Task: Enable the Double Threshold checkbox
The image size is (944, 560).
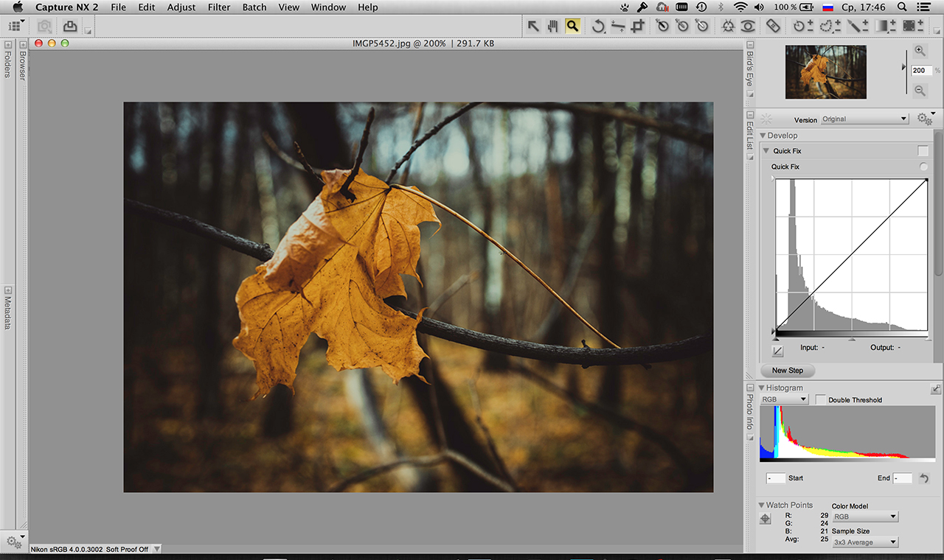Action: 820,399
